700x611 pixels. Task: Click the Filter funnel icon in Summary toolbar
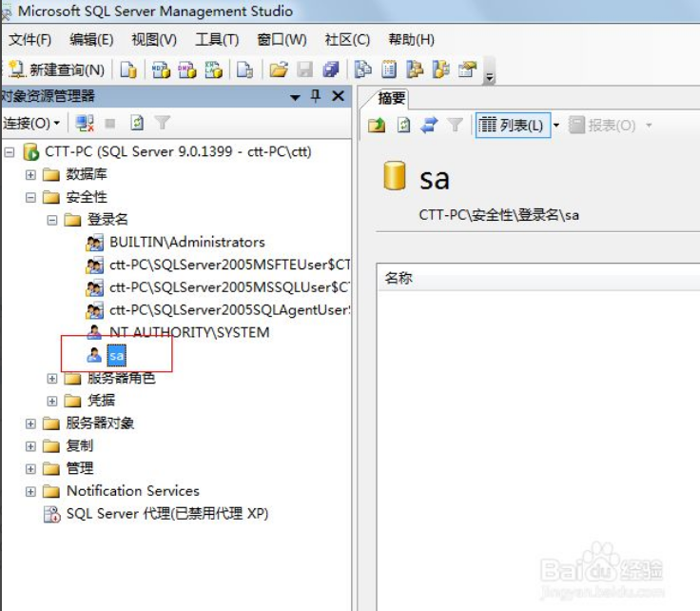455,125
